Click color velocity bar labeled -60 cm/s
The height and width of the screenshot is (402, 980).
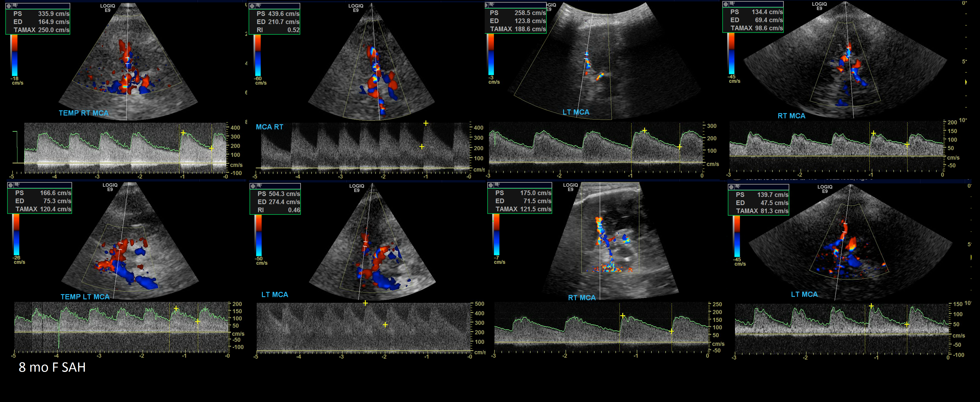(258, 55)
